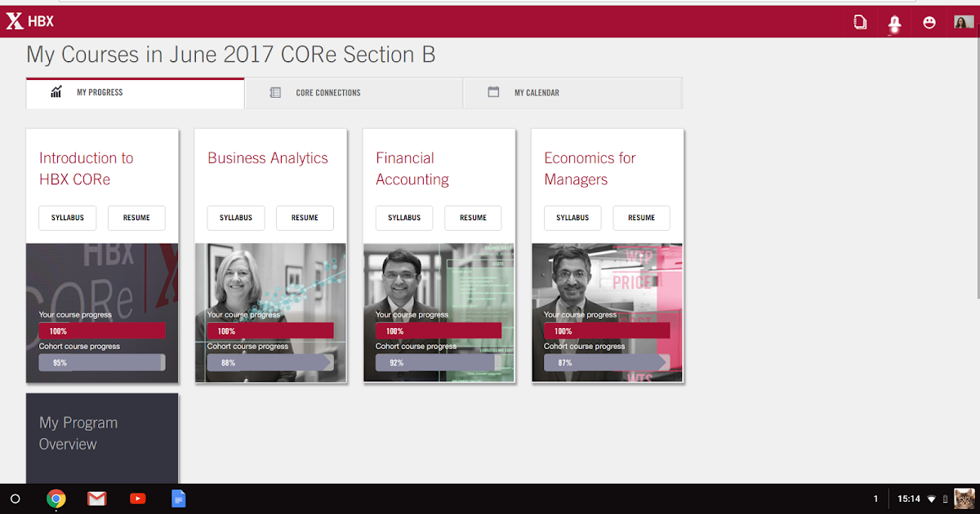The image size is (980, 514).
Task: Click your progress bar in Introduction to HBX CORe
Action: [x=102, y=331]
